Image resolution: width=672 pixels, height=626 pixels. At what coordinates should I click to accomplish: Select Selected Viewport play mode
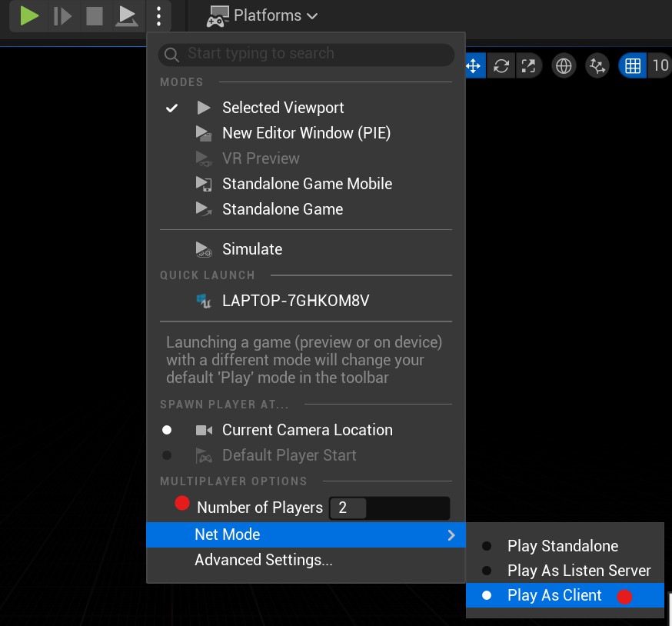[x=306, y=108]
